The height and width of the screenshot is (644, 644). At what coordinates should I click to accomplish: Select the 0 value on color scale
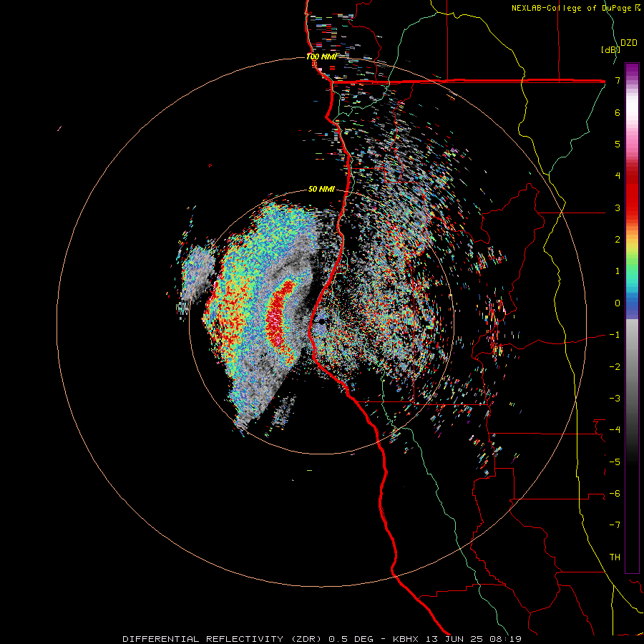(x=618, y=303)
